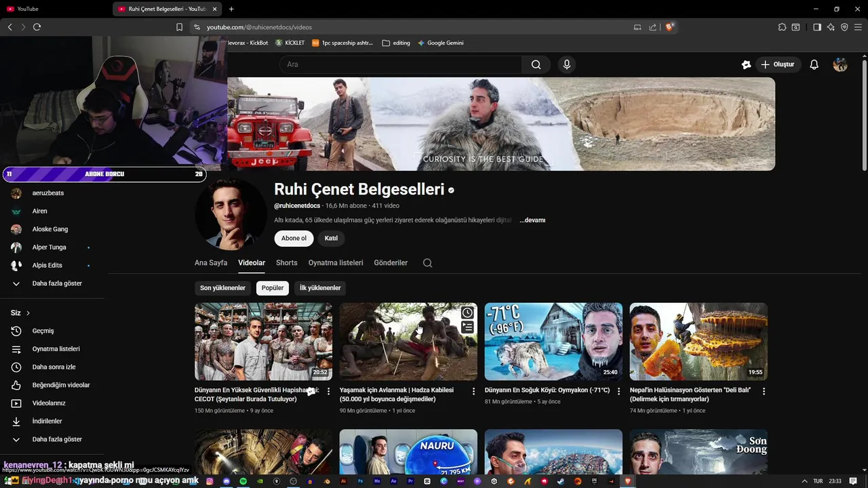Image resolution: width=868 pixels, height=488 pixels.
Task: Open Daha sonra izle in sidebar
Action: click(52, 367)
